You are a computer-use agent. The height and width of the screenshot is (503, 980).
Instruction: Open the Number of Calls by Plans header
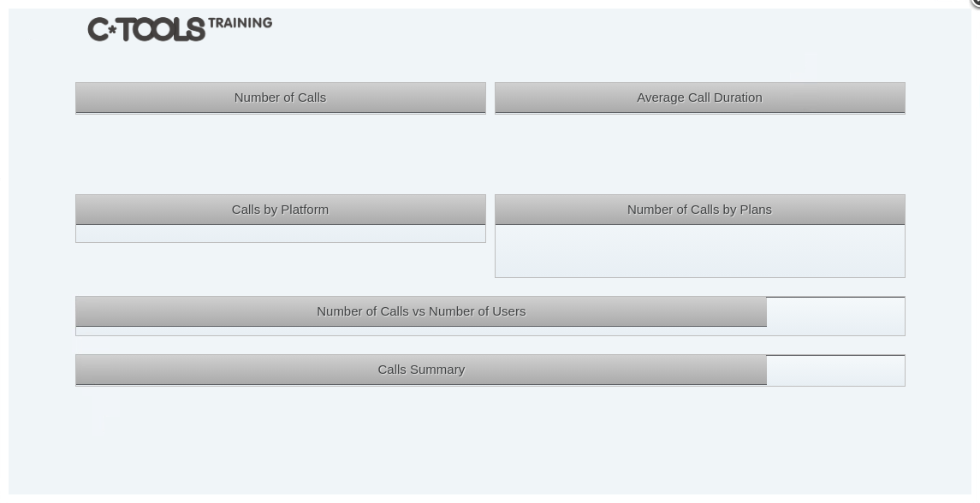pos(699,210)
